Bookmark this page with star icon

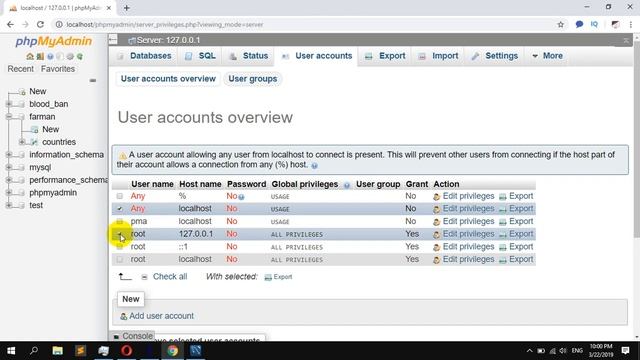[x=561, y=24]
